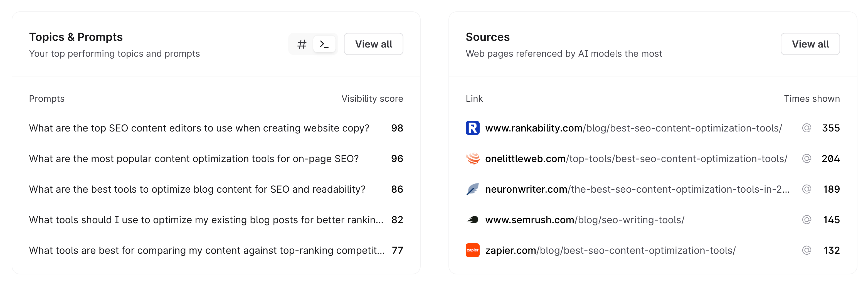868x283 pixels.
Task: Select the on-page SEO optimization tools prompt
Action: 194,159
